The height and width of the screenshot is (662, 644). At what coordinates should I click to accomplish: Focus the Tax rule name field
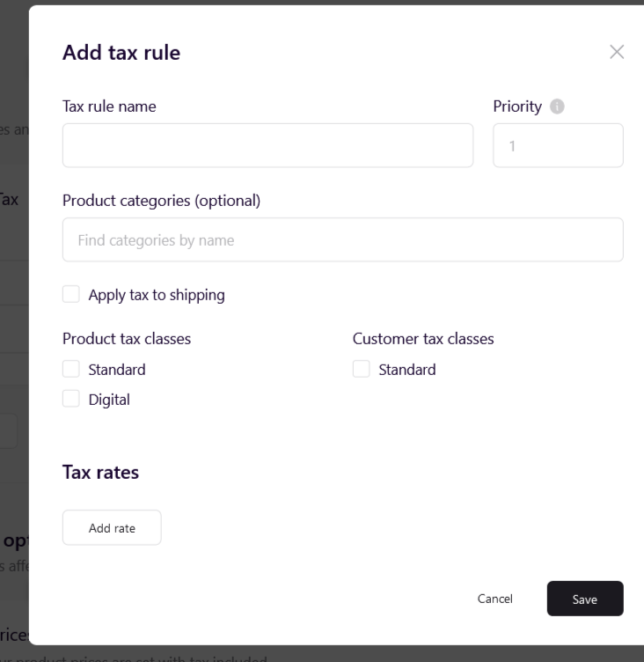coord(268,145)
